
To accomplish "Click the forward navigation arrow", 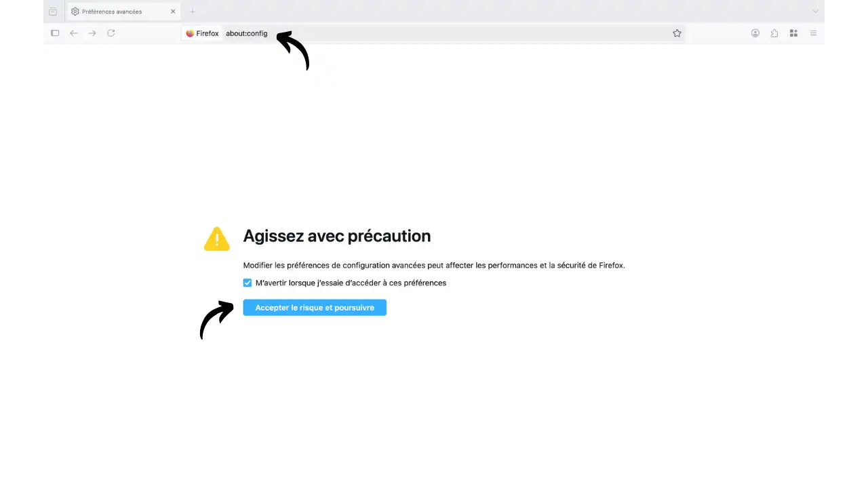I will pos(92,33).
